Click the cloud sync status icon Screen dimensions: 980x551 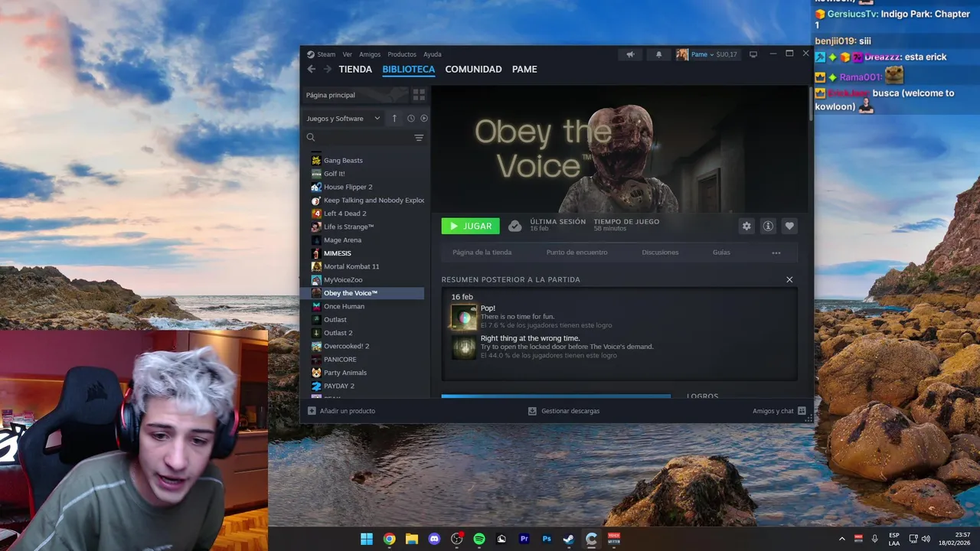coord(515,226)
